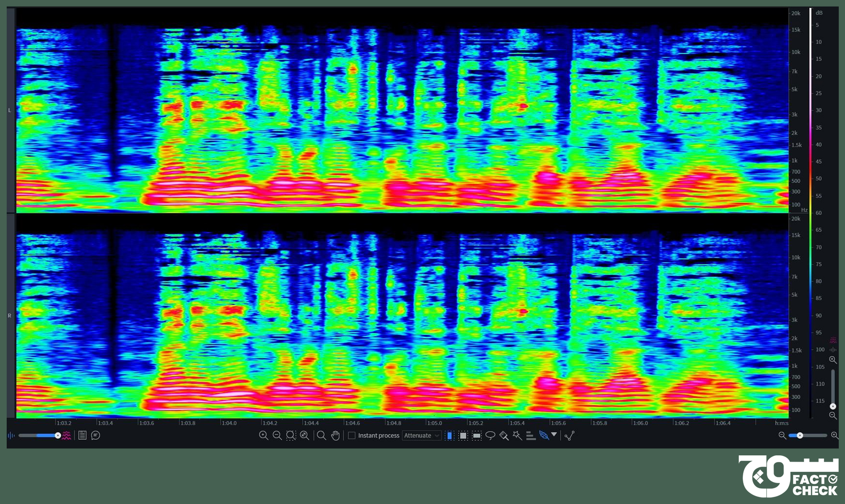845x504 pixels.
Task: Select the left channel L label
Action: (9, 110)
